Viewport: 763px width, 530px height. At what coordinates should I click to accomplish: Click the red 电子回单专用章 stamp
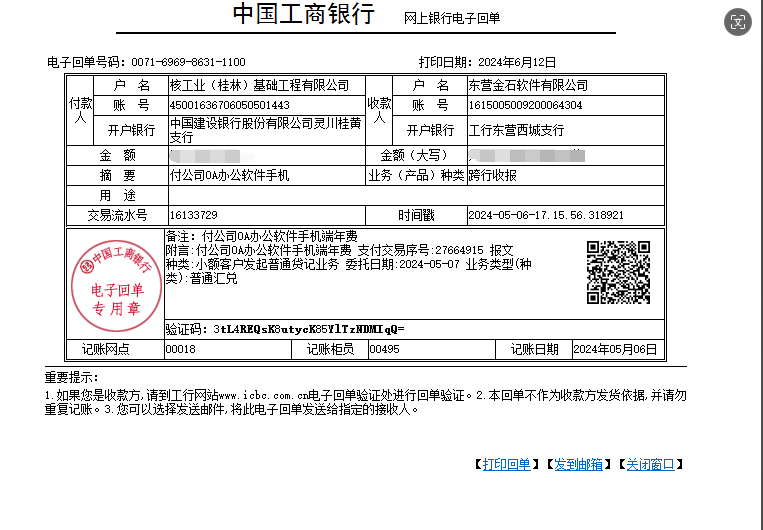[116, 285]
